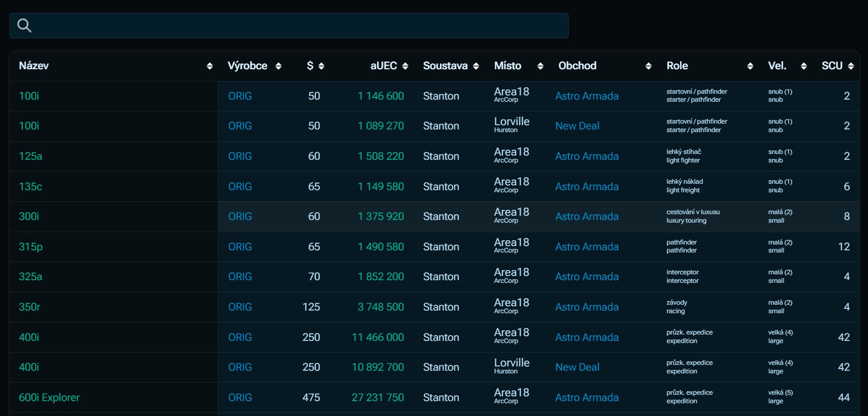Click the magnifying glass search icon
The width and height of the screenshot is (868, 416).
[x=24, y=26]
